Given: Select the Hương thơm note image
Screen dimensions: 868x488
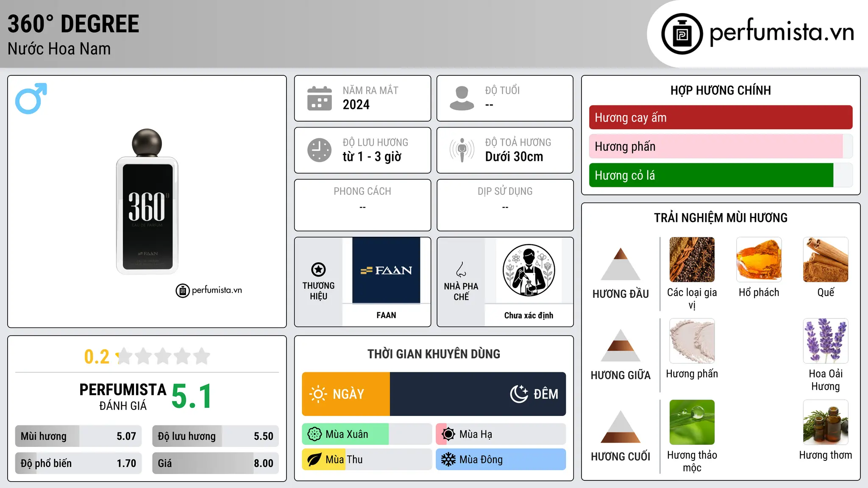Looking at the screenshot, I should (x=826, y=422).
